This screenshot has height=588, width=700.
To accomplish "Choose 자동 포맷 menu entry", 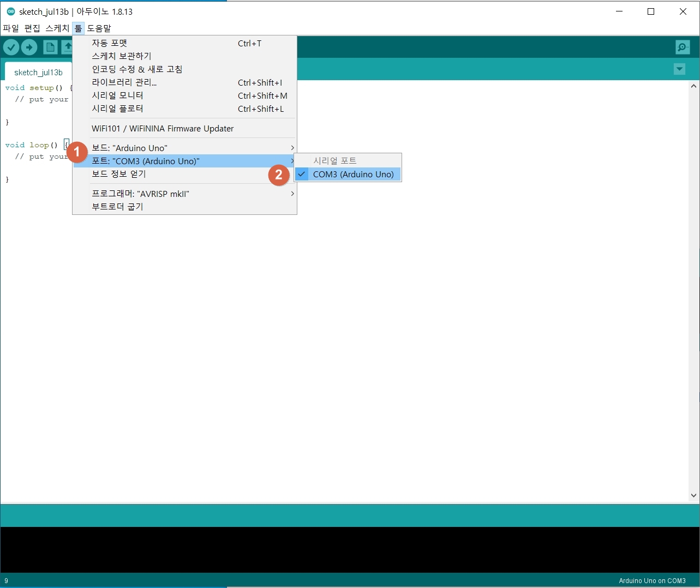I will click(185, 43).
